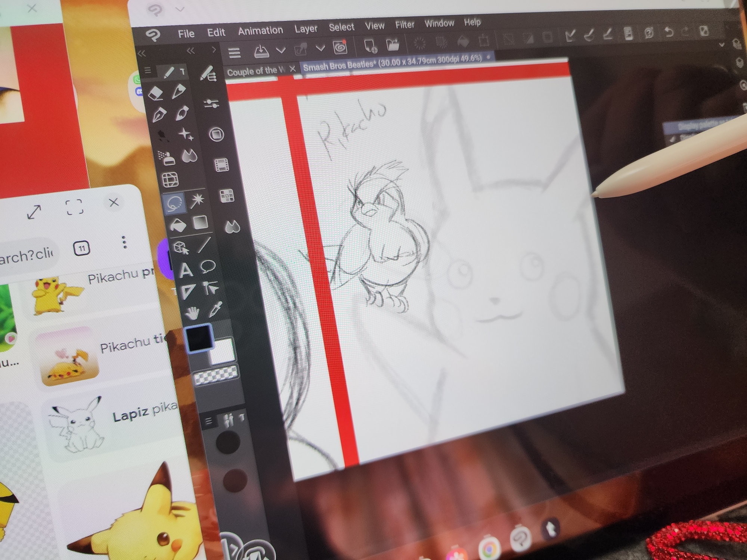Select the Hand move canvas tool
The height and width of the screenshot is (560, 747).
point(192,313)
